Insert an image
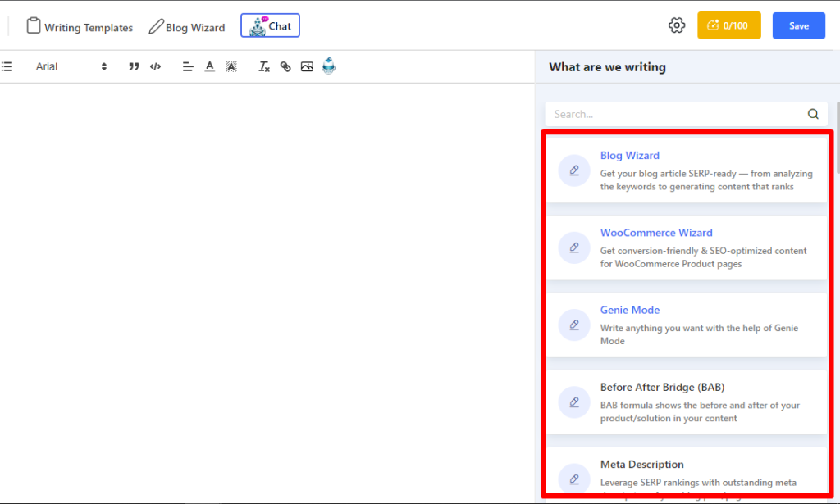This screenshot has height=504, width=840. (307, 66)
